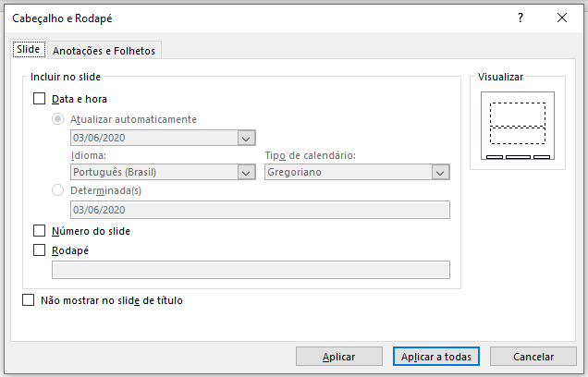Viewport: 588px width, 377px height.
Task: Select Atualizar automaticamente radio button
Action: 58,119
